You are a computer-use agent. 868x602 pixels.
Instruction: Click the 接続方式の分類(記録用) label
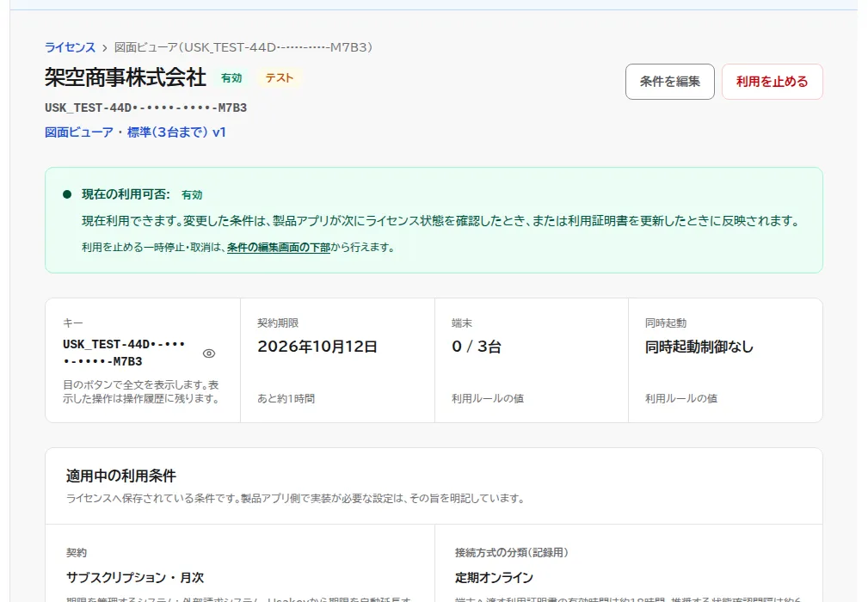click(x=512, y=553)
